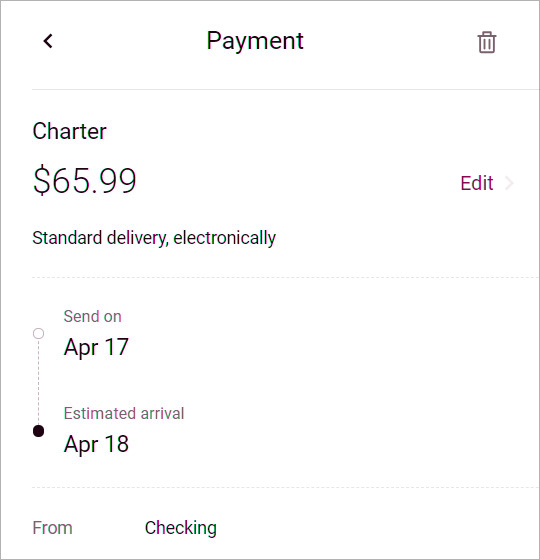The height and width of the screenshot is (560, 540).
Task: Select the Charter payee name
Action: [70, 131]
